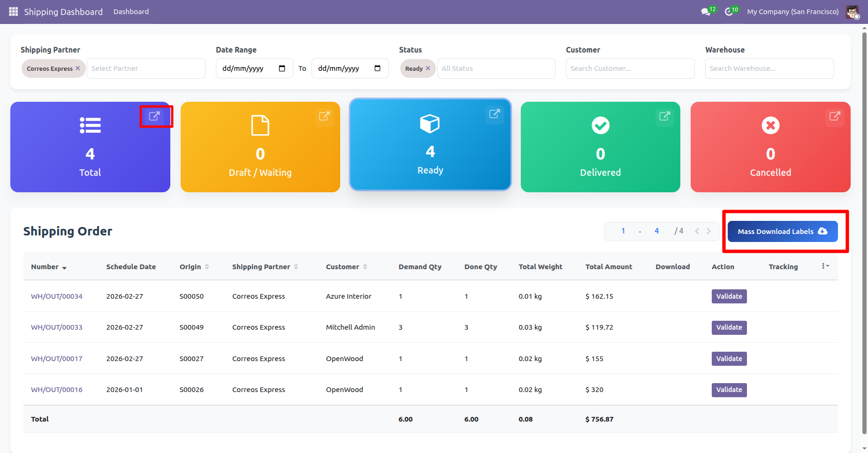The width and height of the screenshot is (868, 453).
Task: Open the activities clock icon
Action: coord(729,12)
